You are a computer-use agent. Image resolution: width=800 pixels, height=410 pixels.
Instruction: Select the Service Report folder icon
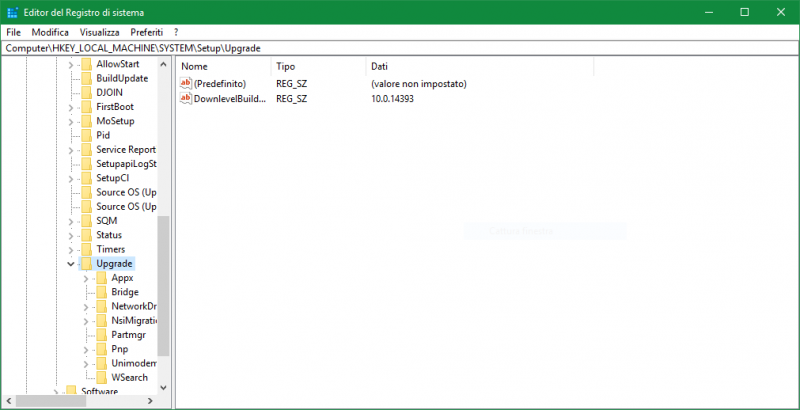coord(87,150)
